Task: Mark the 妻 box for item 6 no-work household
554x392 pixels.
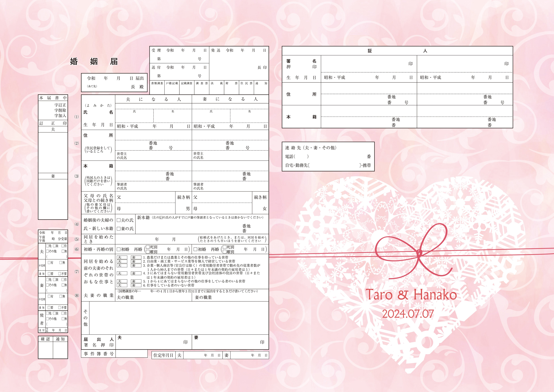Action: (x=136, y=285)
